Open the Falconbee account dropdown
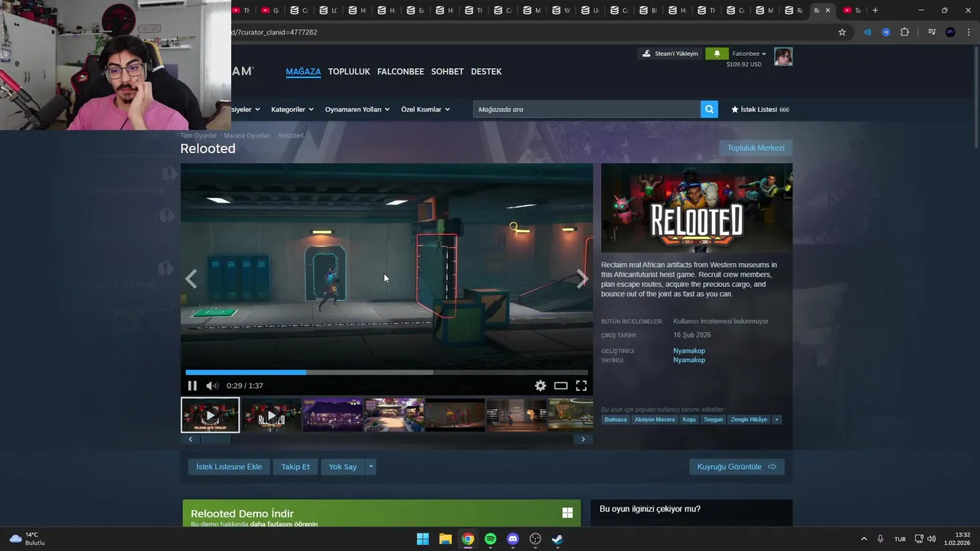Screen dimensions: 980x551 tap(749, 54)
